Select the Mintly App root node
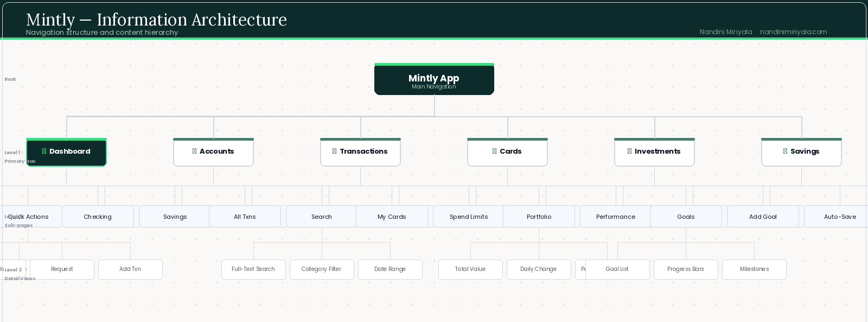The height and width of the screenshot is (322, 868). (434, 79)
